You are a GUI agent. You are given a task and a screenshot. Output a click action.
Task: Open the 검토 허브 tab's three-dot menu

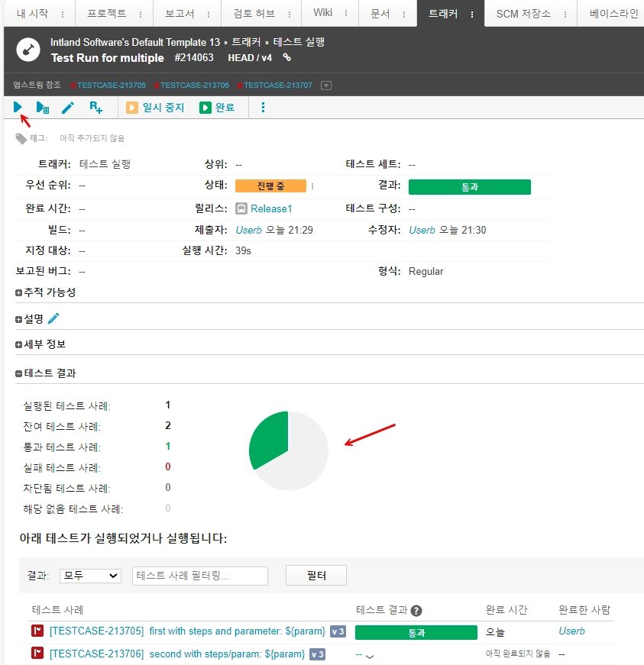[290, 15]
